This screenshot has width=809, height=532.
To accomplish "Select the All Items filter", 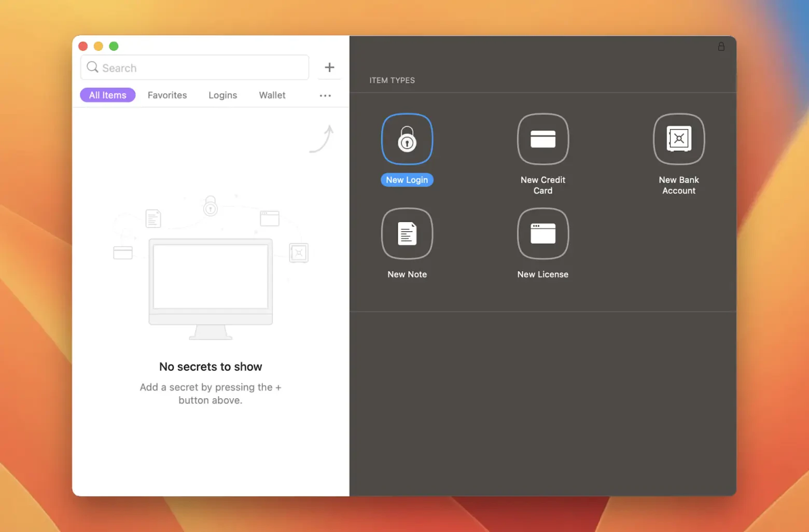I will 108,95.
